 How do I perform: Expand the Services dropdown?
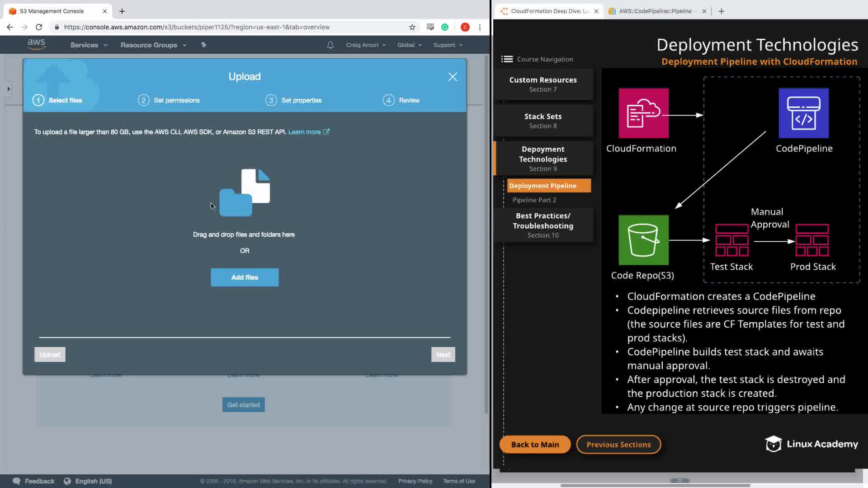[89, 45]
